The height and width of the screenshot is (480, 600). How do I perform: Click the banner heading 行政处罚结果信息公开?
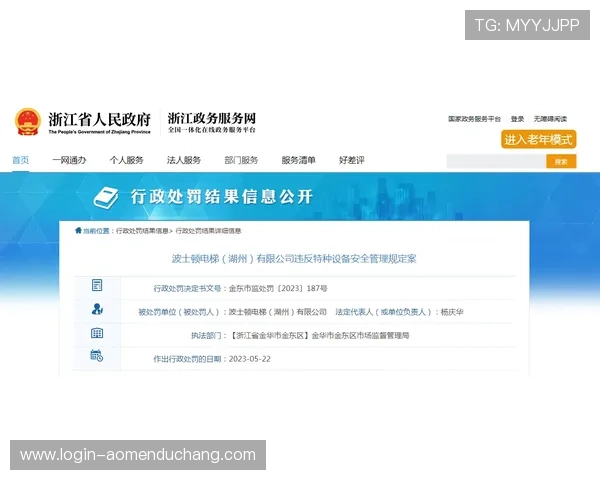(x=222, y=197)
